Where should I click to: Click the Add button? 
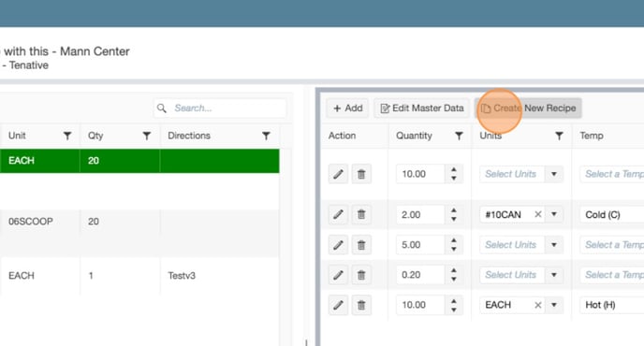(347, 108)
